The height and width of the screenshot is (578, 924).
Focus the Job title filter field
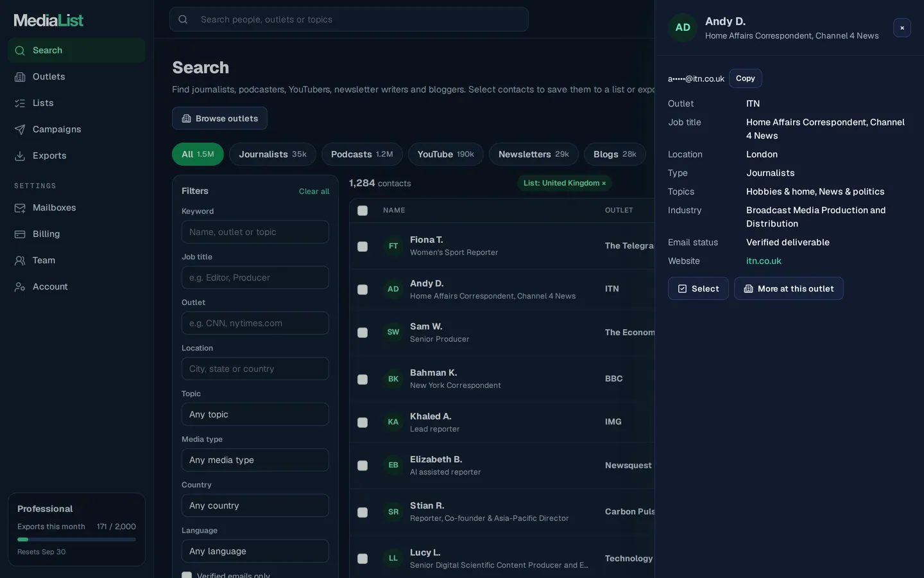click(x=255, y=277)
